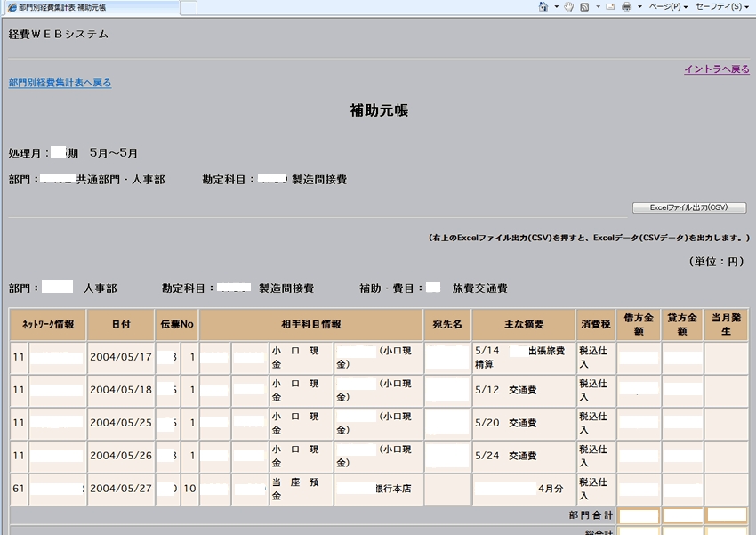This screenshot has height=535, width=756.
Task: Select the date cell 2004/05/27
Action: click(x=121, y=489)
